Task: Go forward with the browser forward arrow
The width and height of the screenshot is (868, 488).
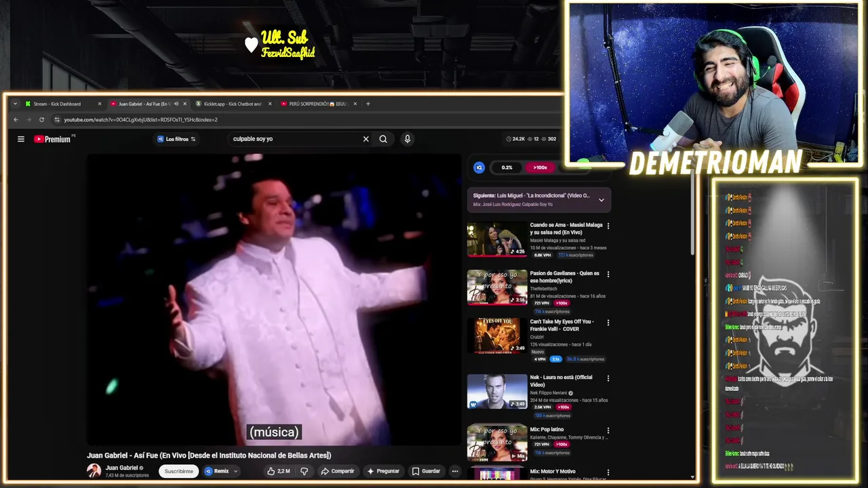Action: click(28, 120)
